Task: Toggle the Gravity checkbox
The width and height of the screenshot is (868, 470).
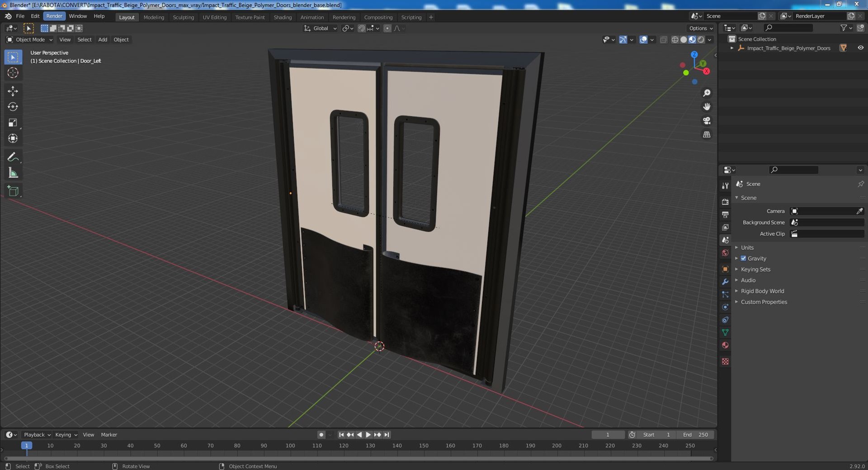Action: tap(743, 258)
